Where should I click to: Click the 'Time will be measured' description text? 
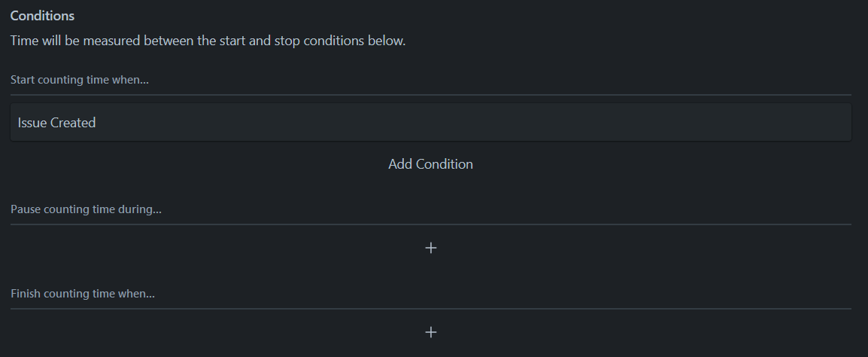208,41
